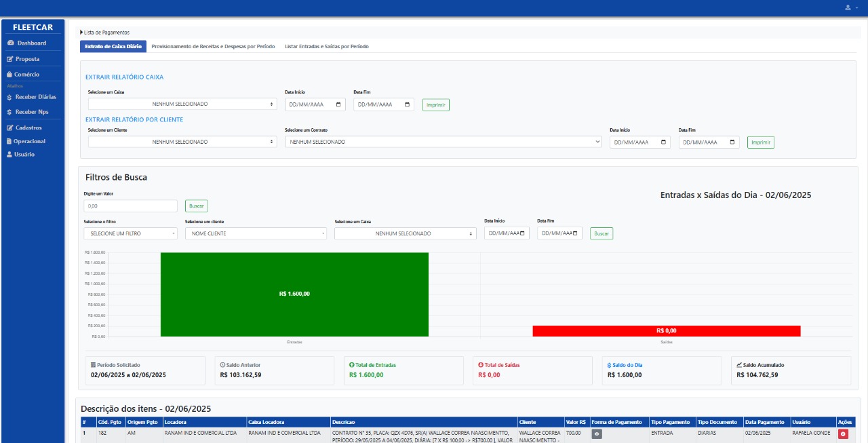The image size is (868, 443).
Task: Click Data Fim field in Filtros de Busca
Action: point(559,233)
